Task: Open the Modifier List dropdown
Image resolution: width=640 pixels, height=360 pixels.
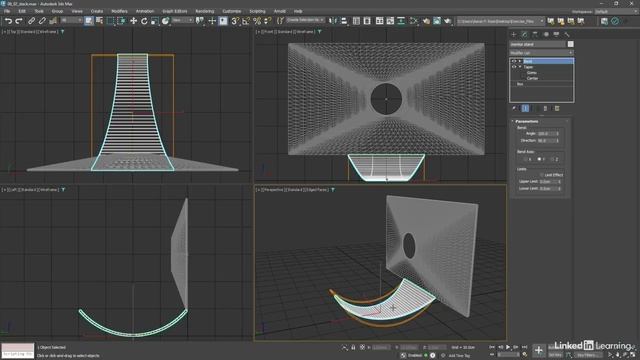Action: (541, 53)
